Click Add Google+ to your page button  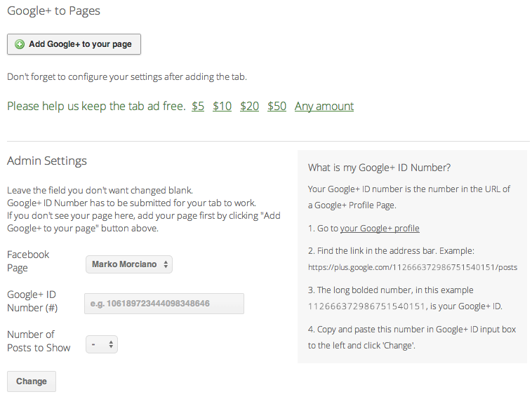(74, 44)
